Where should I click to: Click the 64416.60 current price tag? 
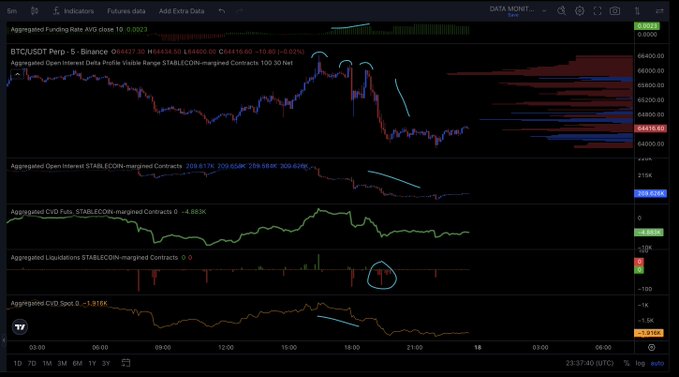click(650, 129)
